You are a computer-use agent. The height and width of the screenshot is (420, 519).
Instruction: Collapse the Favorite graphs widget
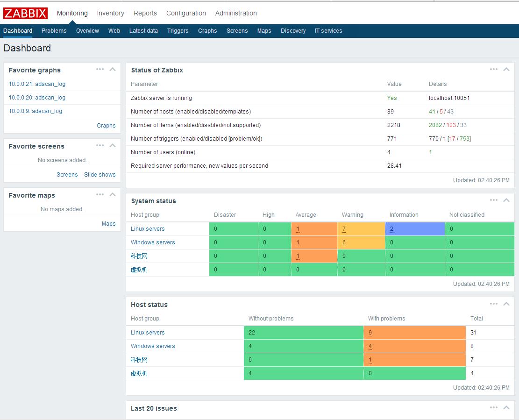pos(112,69)
